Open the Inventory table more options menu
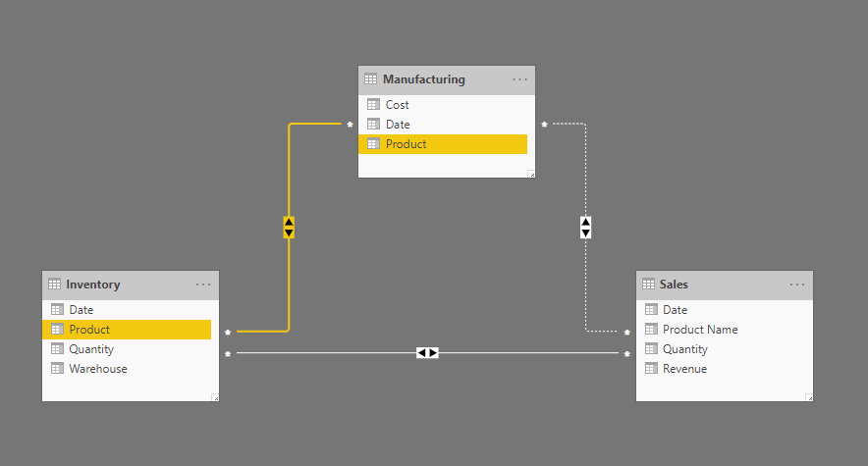The width and height of the screenshot is (868, 466). (203, 285)
